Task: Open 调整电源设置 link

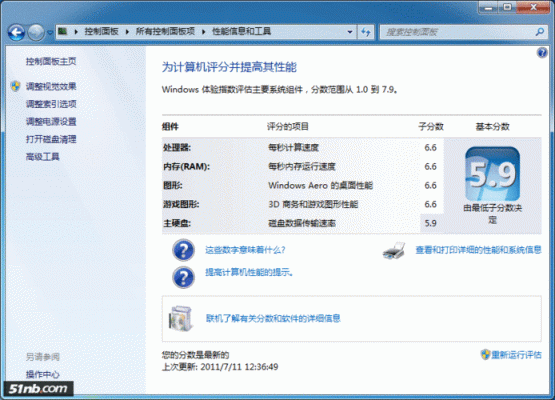Action: [x=51, y=122]
